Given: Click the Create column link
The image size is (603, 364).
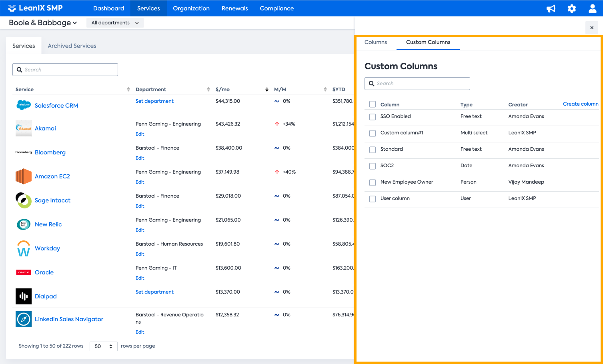Looking at the screenshot, I should pyautogui.click(x=580, y=104).
